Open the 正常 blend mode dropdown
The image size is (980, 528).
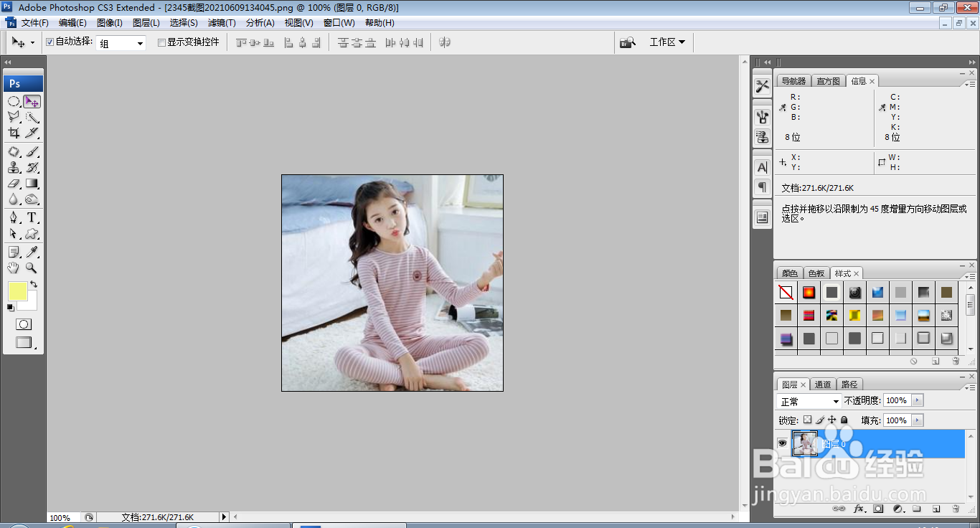(809, 401)
